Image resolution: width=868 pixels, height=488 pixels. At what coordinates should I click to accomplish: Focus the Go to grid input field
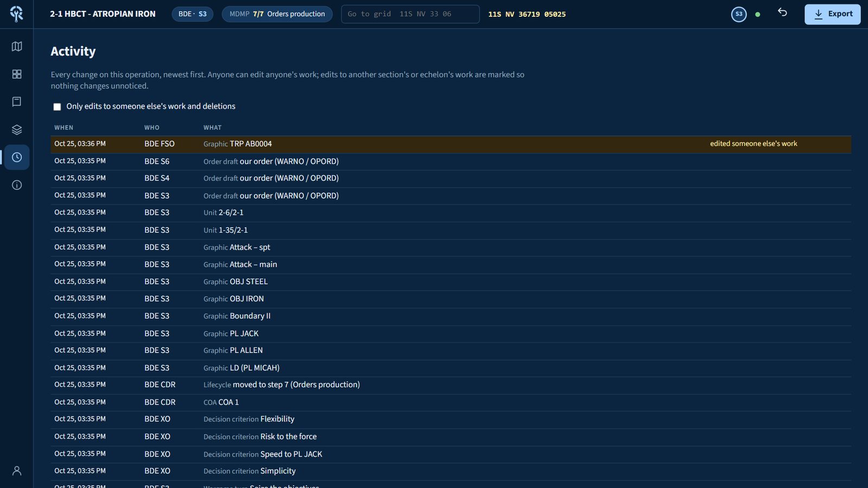pos(410,14)
